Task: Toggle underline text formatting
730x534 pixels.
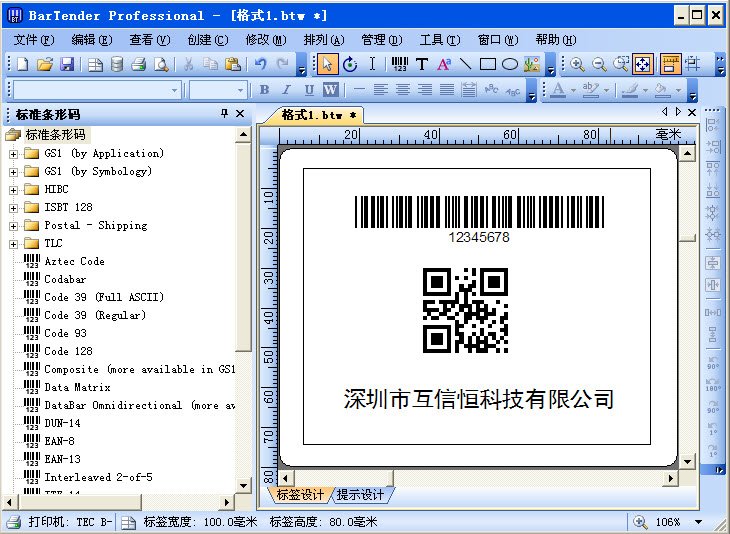Action: (x=308, y=90)
